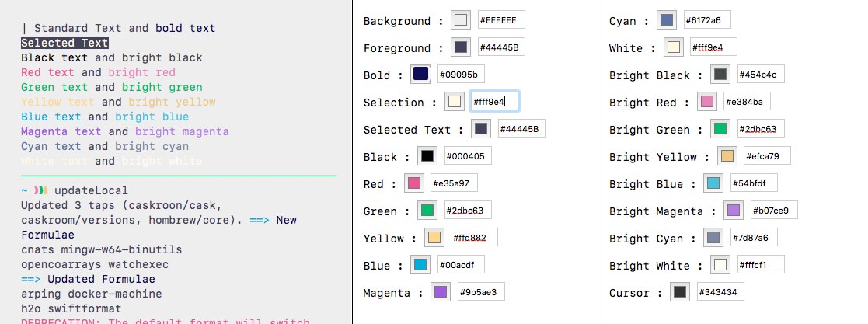
Task: Click the Background color swatch
Action: click(x=462, y=20)
